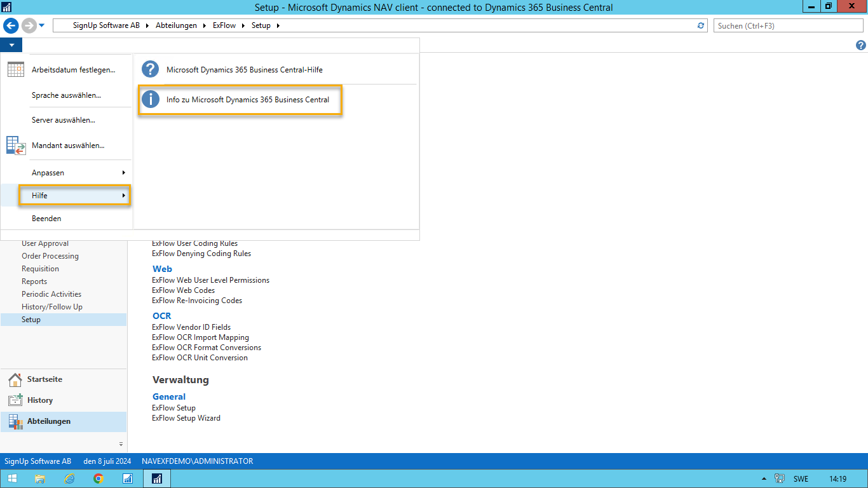Screen dimensions: 868x488
Task: Select Periodic Activities in navigation pane
Action: click(51, 294)
